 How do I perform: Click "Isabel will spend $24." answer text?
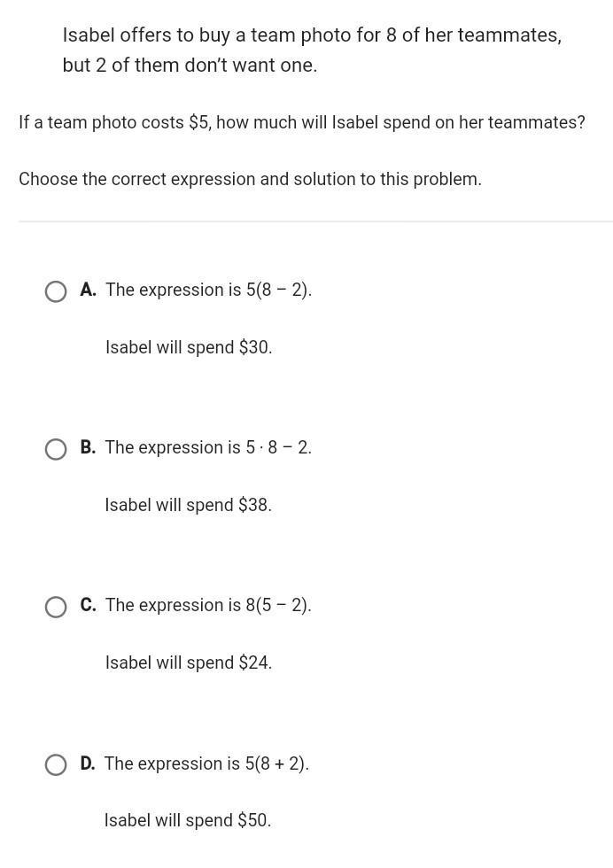[189, 663]
